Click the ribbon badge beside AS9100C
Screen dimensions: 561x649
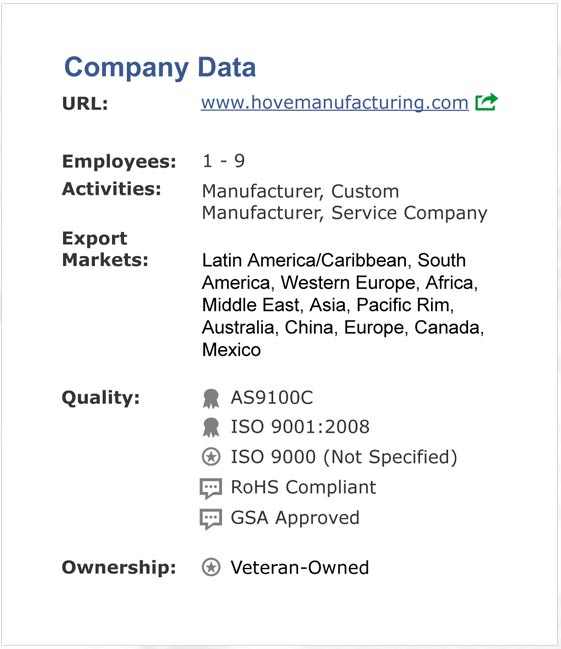point(211,398)
